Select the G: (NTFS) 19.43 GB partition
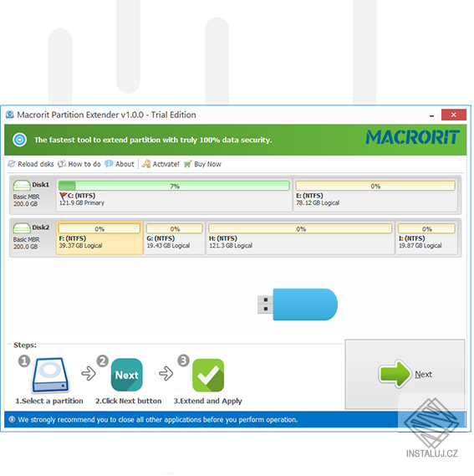474x476 pixels. click(x=175, y=238)
